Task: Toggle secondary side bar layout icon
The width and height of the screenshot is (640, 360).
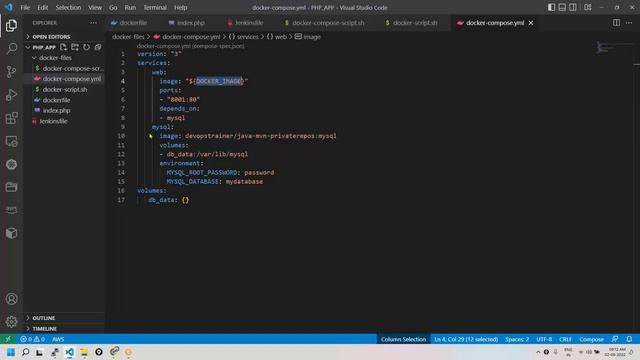Action: 573,7
